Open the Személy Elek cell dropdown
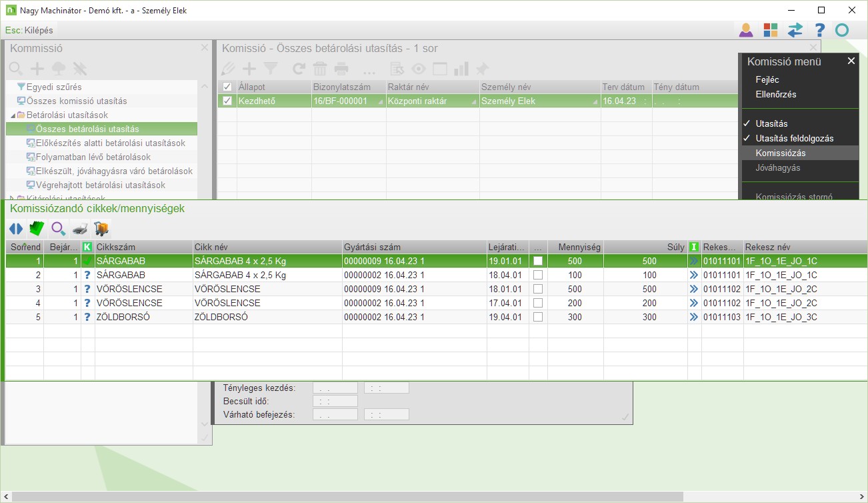The height and width of the screenshot is (503, 868). coord(595,101)
